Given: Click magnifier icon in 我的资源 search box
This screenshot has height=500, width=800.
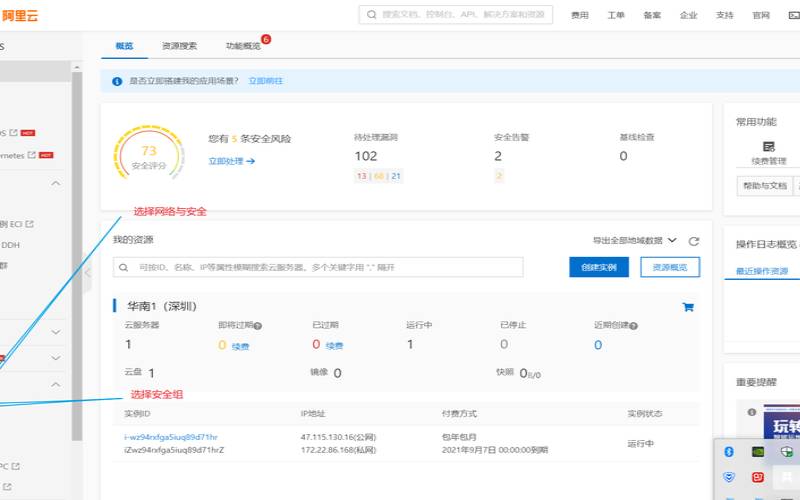Looking at the screenshot, I should click(123, 267).
